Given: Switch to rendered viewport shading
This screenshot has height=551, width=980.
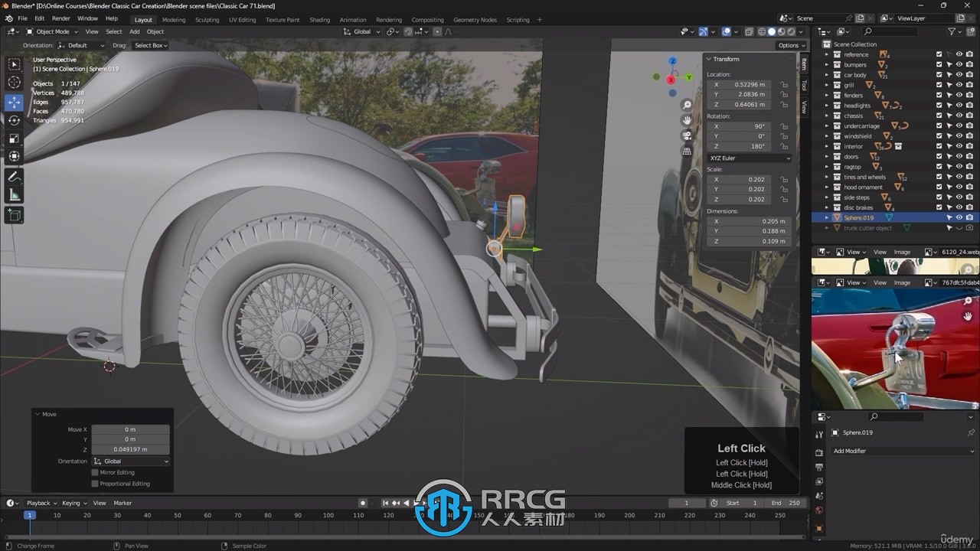Looking at the screenshot, I should click(792, 31).
